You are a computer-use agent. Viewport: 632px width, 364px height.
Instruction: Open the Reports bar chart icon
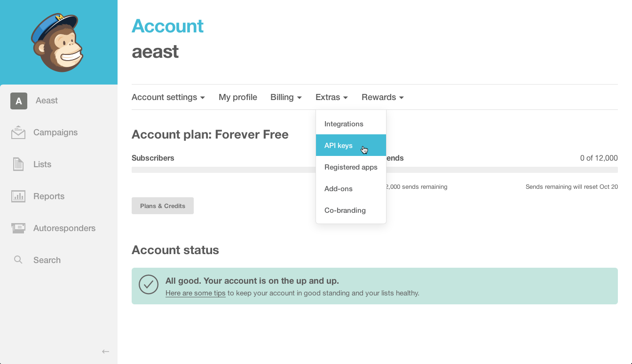18,196
